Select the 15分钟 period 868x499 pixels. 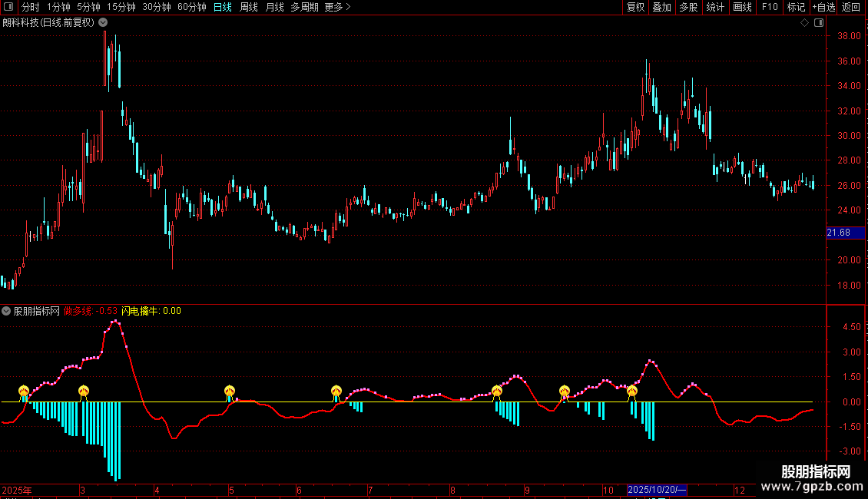[x=121, y=7]
